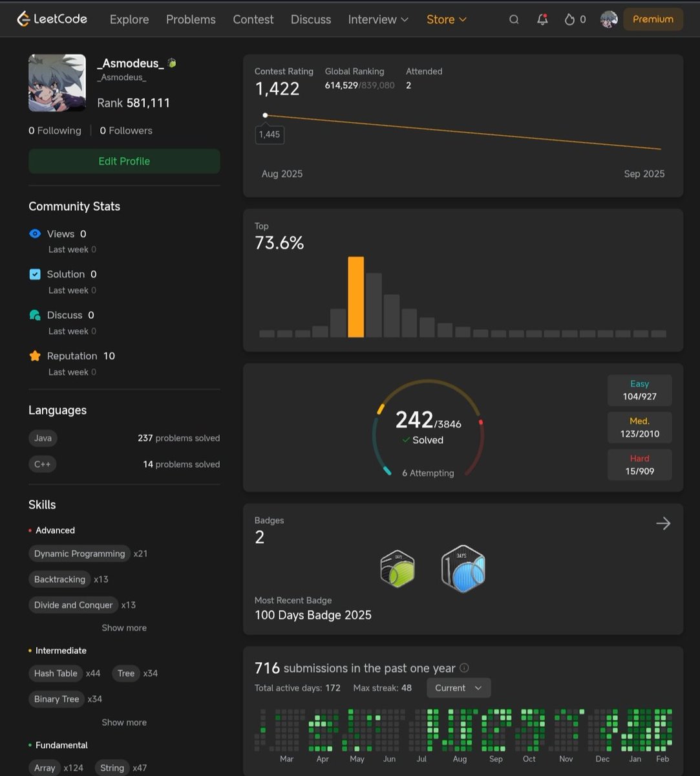
Task: Open all badges with the arrow
Action: (x=663, y=523)
